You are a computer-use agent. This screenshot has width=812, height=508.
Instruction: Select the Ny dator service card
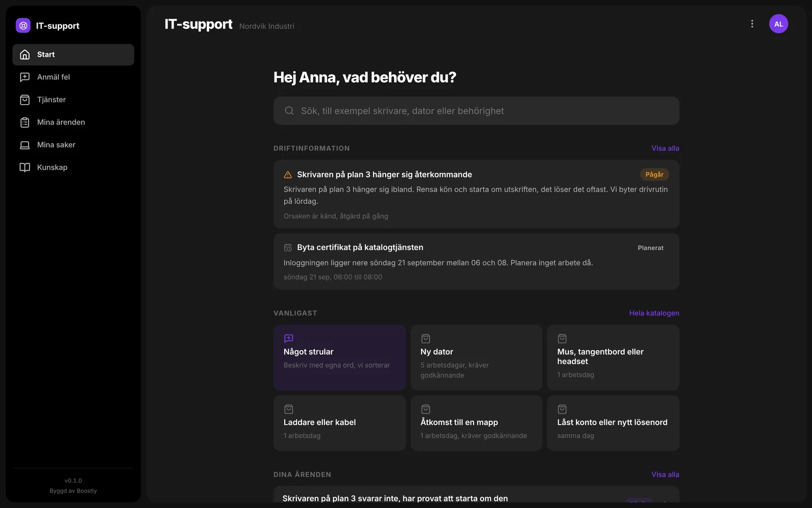476,358
